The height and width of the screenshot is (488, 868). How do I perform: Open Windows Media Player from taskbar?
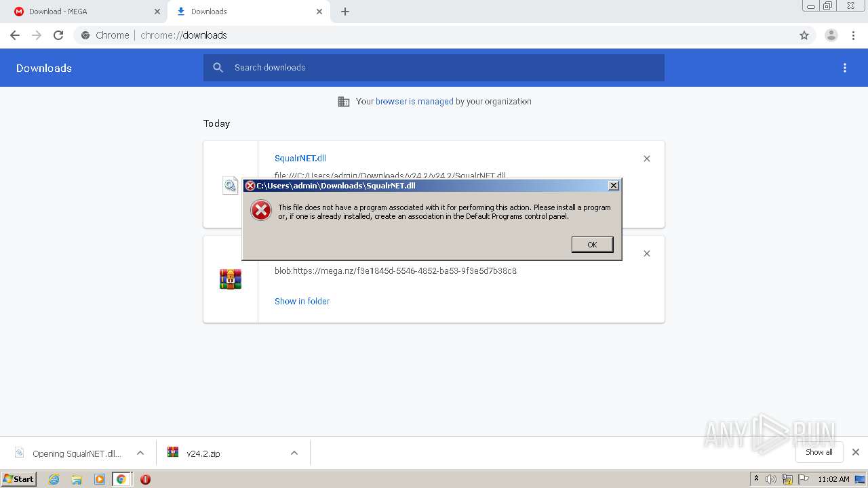tap(99, 479)
